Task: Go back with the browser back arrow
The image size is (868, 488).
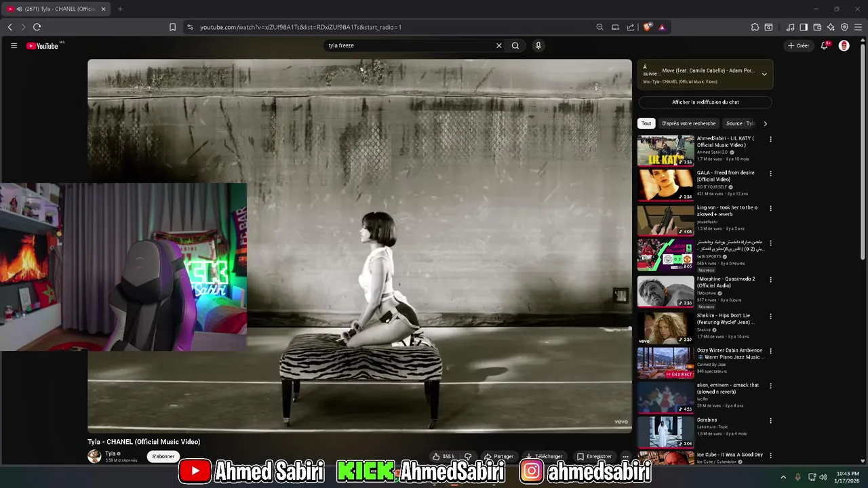Action: point(10,27)
